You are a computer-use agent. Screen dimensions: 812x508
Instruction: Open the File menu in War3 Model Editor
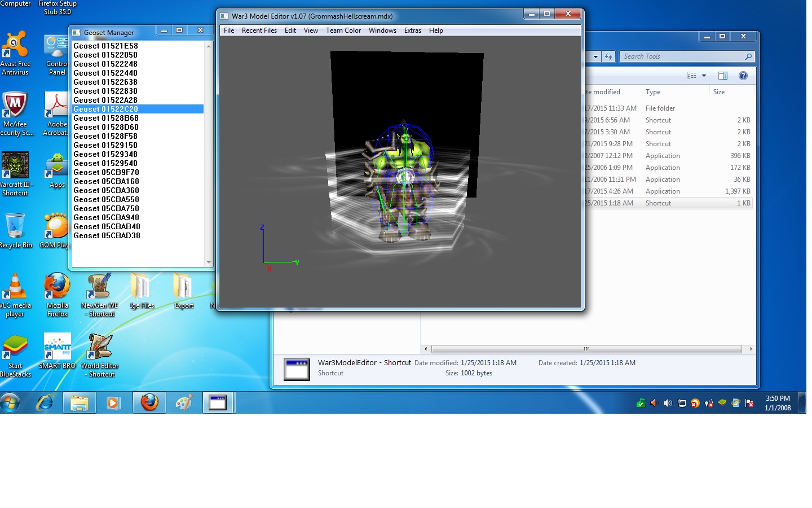tap(229, 30)
